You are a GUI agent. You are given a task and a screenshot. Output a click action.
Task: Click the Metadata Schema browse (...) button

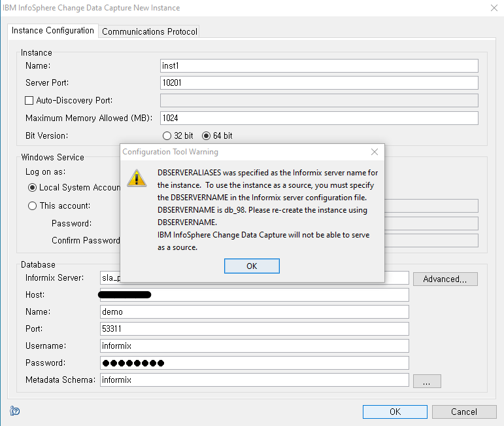(427, 382)
